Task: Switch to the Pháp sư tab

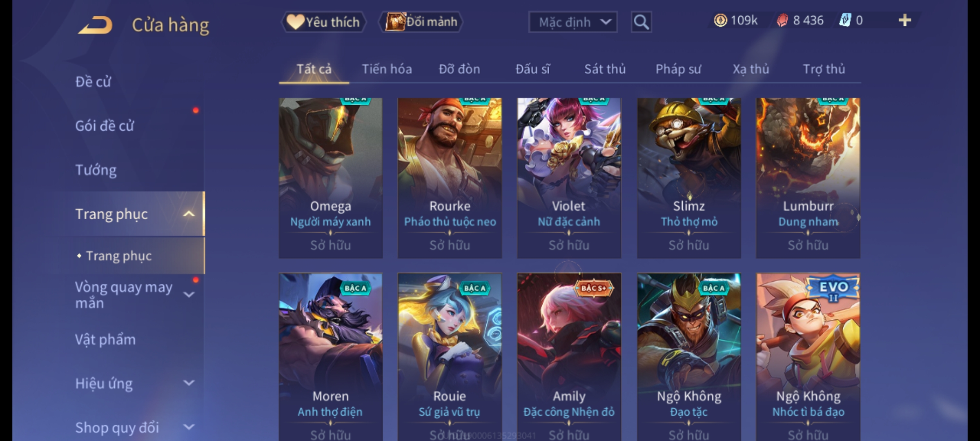Action: click(x=678, y=69)
